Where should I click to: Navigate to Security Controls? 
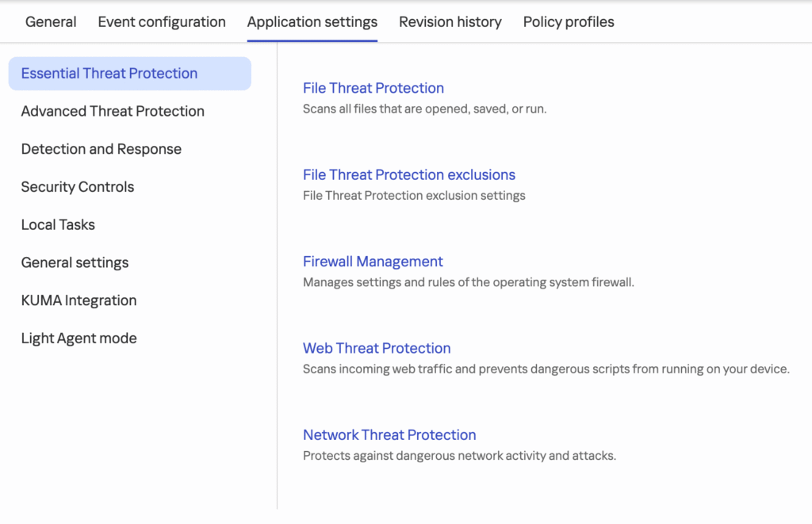click(78, 187)
